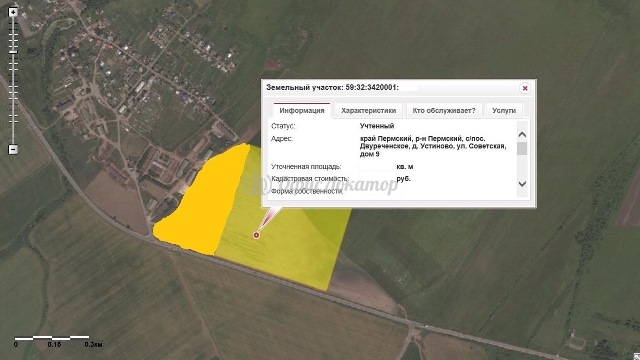The width and height of the screenshot is (640, 360).
Task: Click the Учтенный status value
Action: point(377,126)
